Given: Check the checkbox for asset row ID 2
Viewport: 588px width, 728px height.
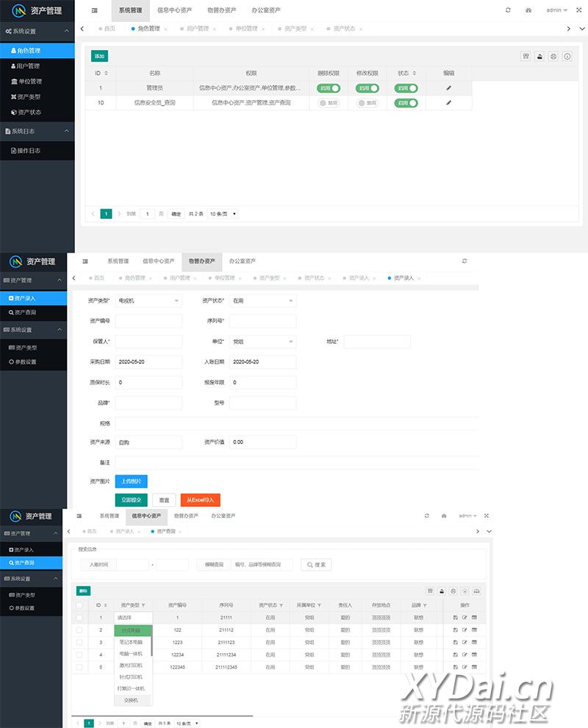Looking at the screenshot, I should coord(79,630).
